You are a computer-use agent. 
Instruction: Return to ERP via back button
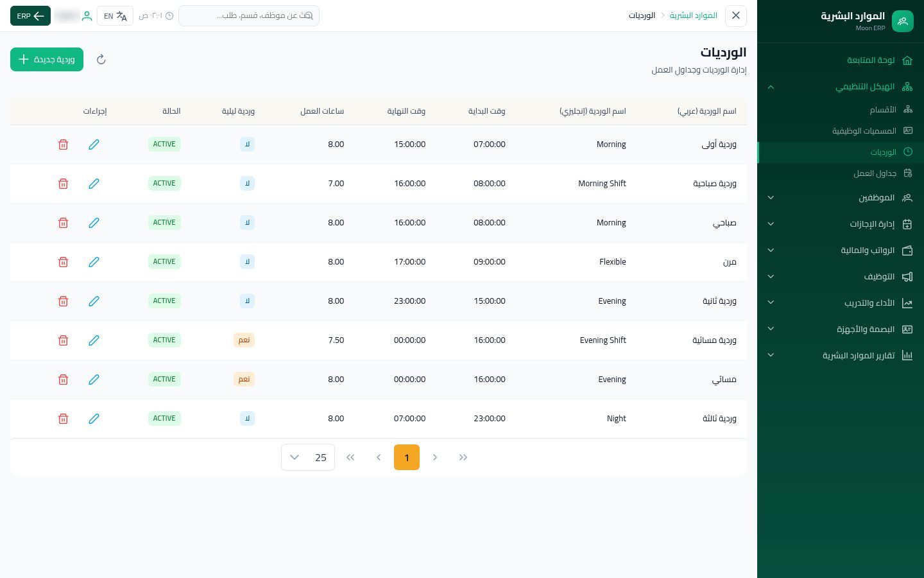[30, 16]
